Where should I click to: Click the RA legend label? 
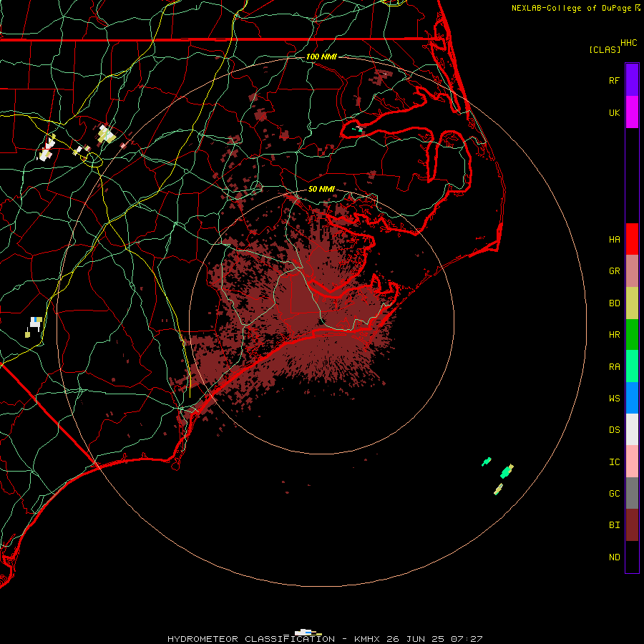pyautogui.click(x=614, y=367)
